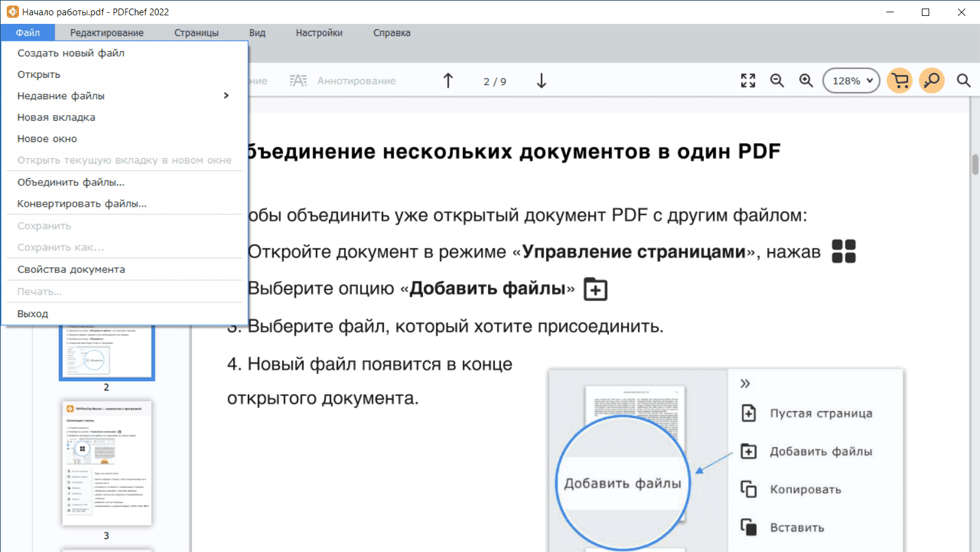Open the Файл menu
This screenshot has height=552, width=980.
pos(28,33)
